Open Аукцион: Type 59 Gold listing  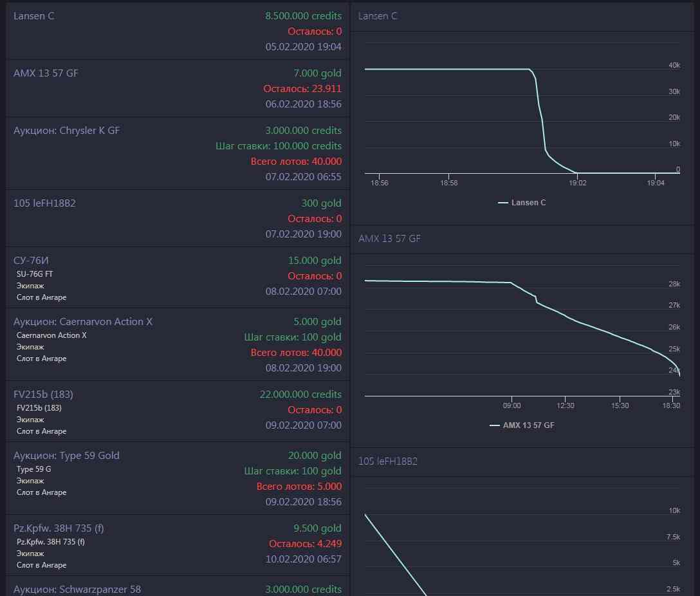pyautogui.click(x=66, y=456)
